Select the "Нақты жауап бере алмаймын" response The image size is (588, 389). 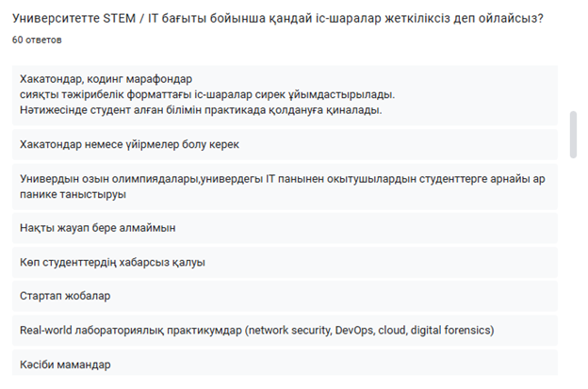coord(98,228)
